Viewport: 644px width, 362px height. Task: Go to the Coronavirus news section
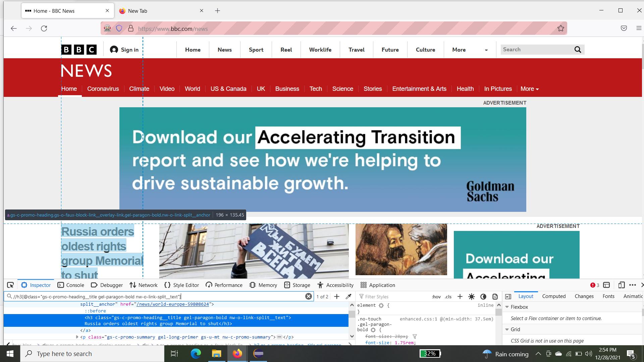pyautogui.click(x=103, y=89)
